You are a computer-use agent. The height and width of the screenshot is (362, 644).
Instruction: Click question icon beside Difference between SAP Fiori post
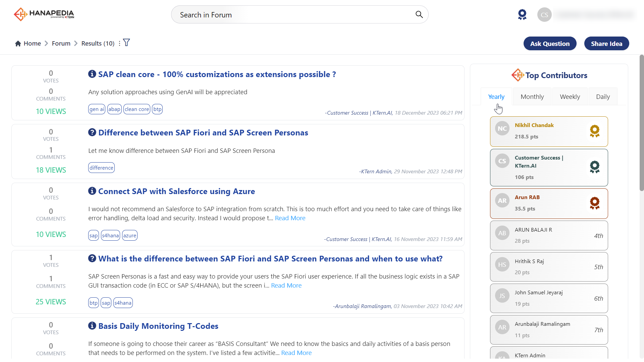92,132
